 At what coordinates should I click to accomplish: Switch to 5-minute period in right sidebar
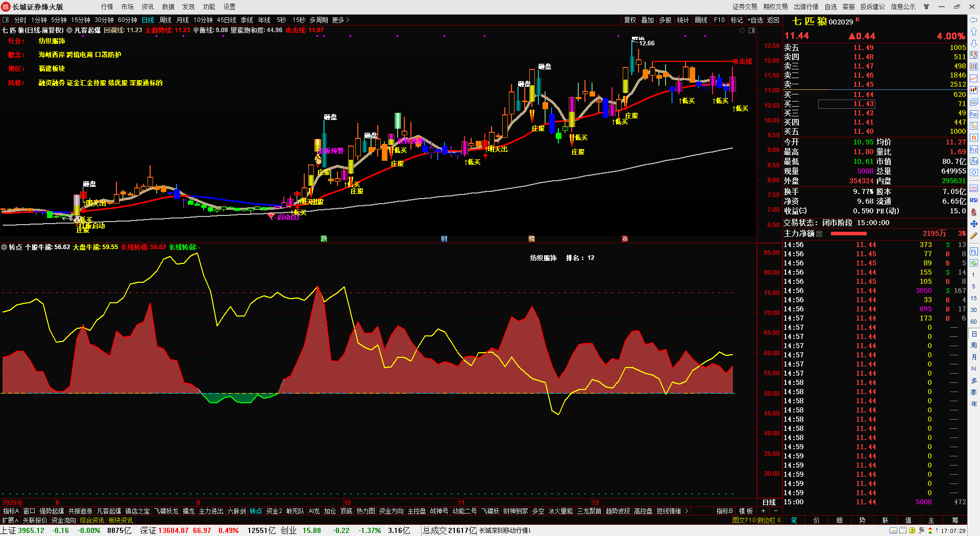tap(974, 286)
